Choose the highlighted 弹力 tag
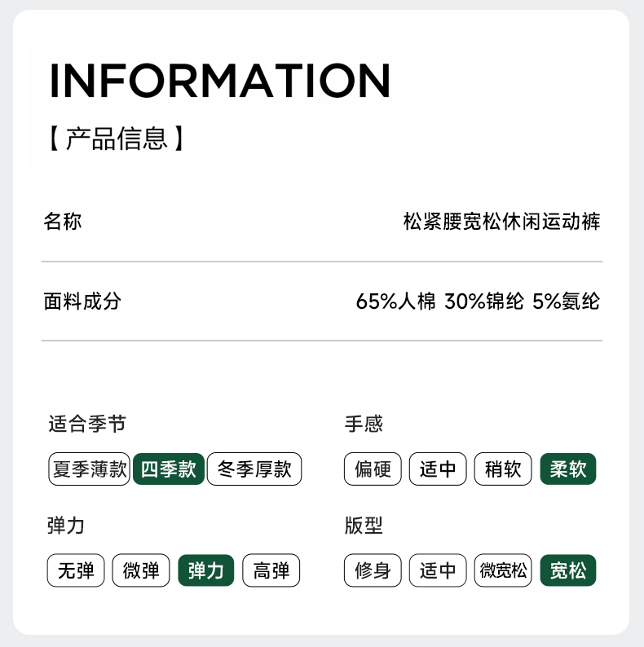 click(x=206, y=570)
